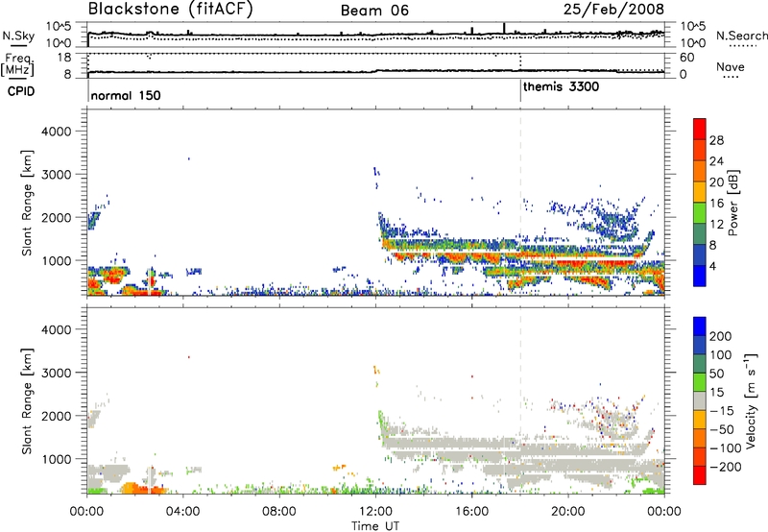
Task: Click the '60' Nave axis tick label
Action: pyautogui.click(x=686, y=58)
